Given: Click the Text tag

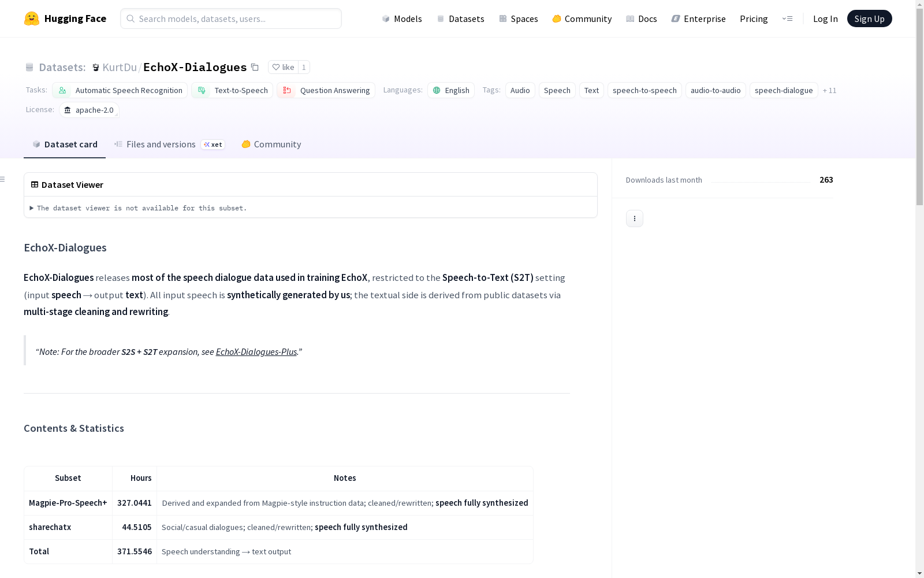Looking at the screenshot, I should [x=591, y=90].
